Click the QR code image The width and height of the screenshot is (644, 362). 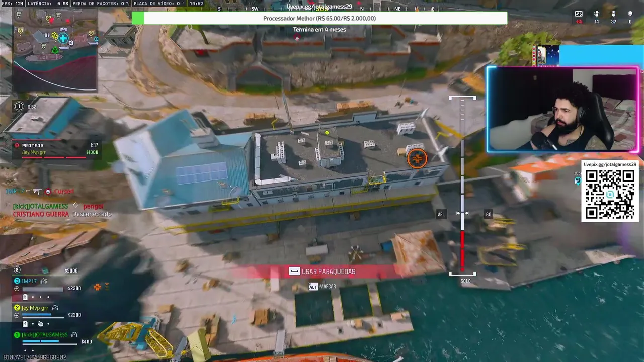(x=610, y=195)
